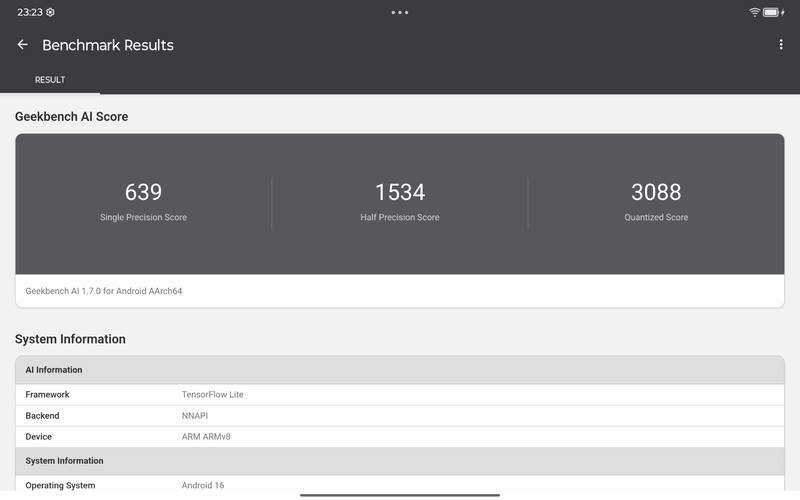Open the three-dot overflow menu

point(781,45)
